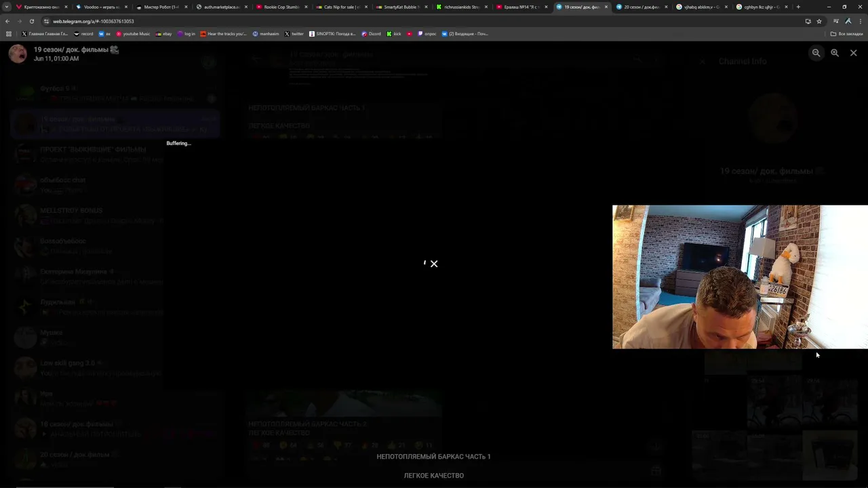Open the channel avatar in the media viewer header
868x488 pixels.
[18, 54]
